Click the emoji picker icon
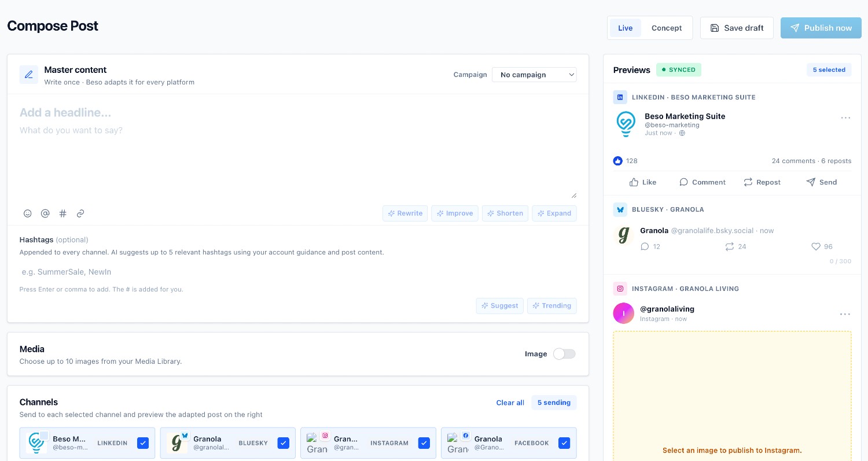Viewport: 868px width, 461px height. (x=27, y=213)
